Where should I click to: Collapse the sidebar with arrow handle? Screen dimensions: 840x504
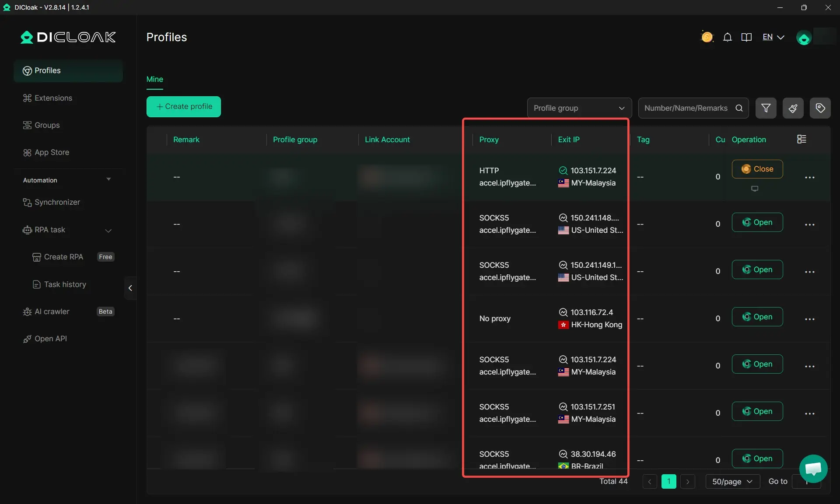pyautogui.click(x=130, y=288)
